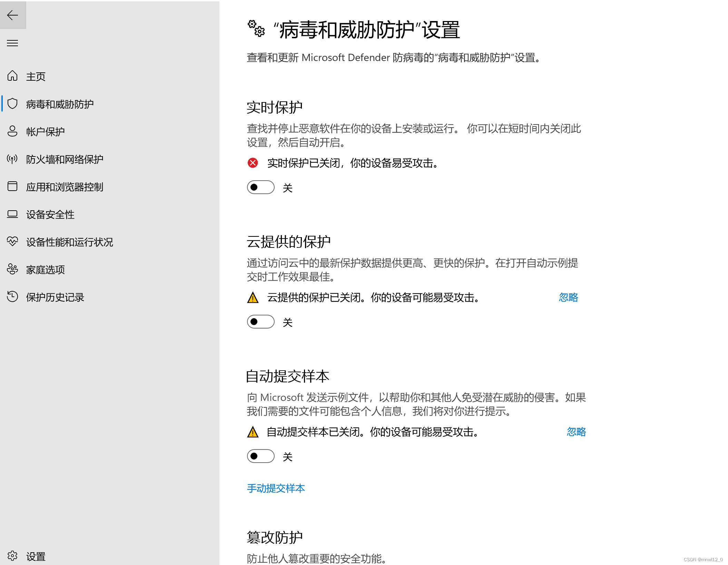This screenshot has height=565, width=728.
Task: Click the device security laptop icon
Action: 12,214
